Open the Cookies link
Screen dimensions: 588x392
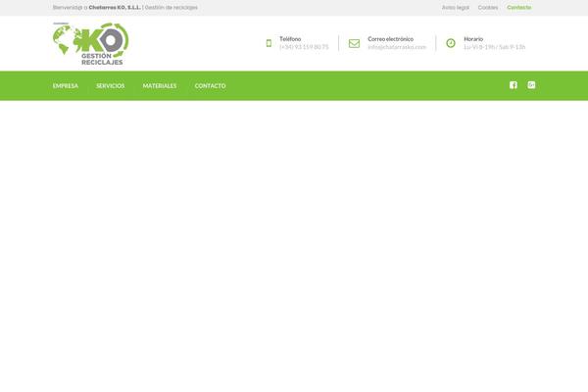[488, 8]
